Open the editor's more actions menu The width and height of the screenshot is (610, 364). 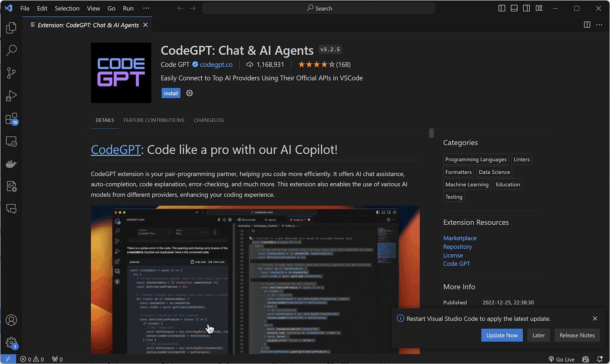click(x=600, y=25)
